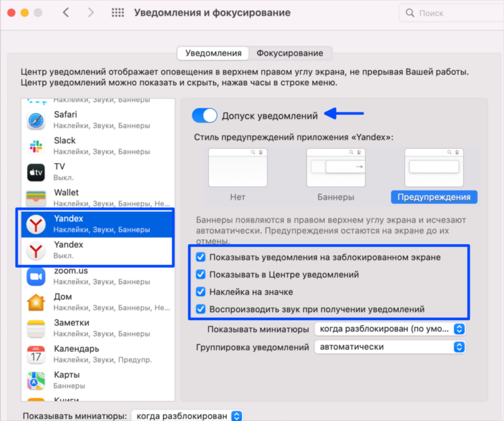The width and height of the screenshot is (504, 421).
Task: Disable the Наклейка на значке checkbox
Action: [x=201, y=292]
